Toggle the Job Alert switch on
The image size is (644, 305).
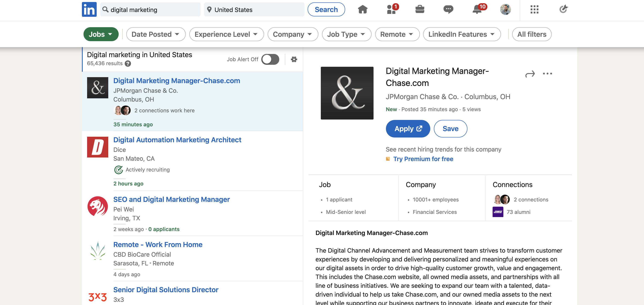click(270, 59)
